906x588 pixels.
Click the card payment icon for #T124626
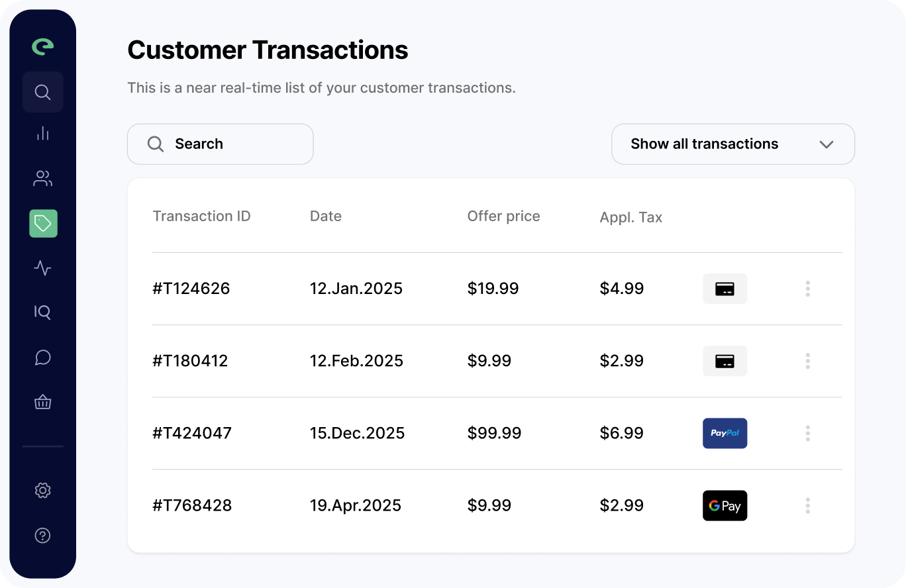725,289
